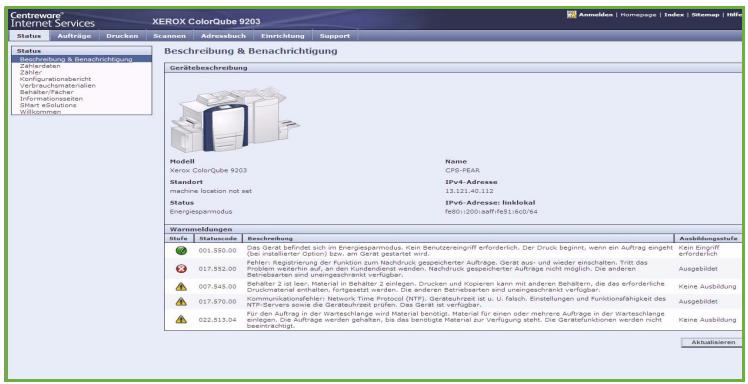Open SMart eSolutions sidebar entry

tap(48, 105)
